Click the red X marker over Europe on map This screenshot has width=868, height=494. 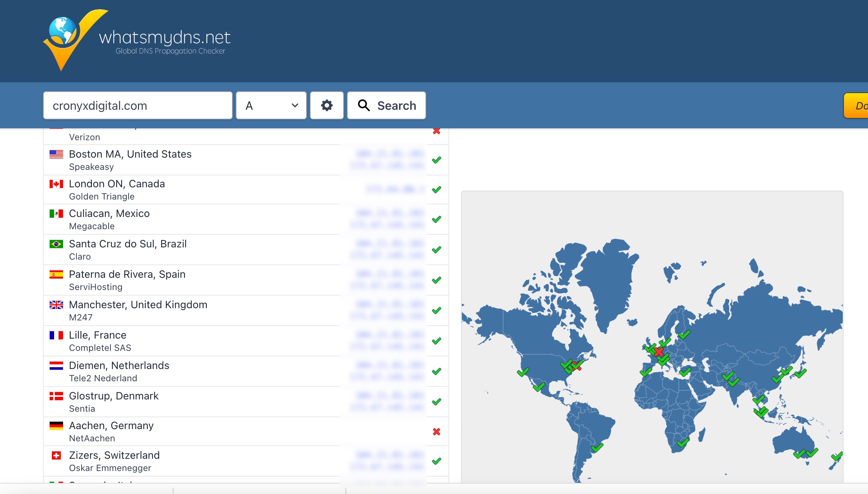click(x=659, y=352)
